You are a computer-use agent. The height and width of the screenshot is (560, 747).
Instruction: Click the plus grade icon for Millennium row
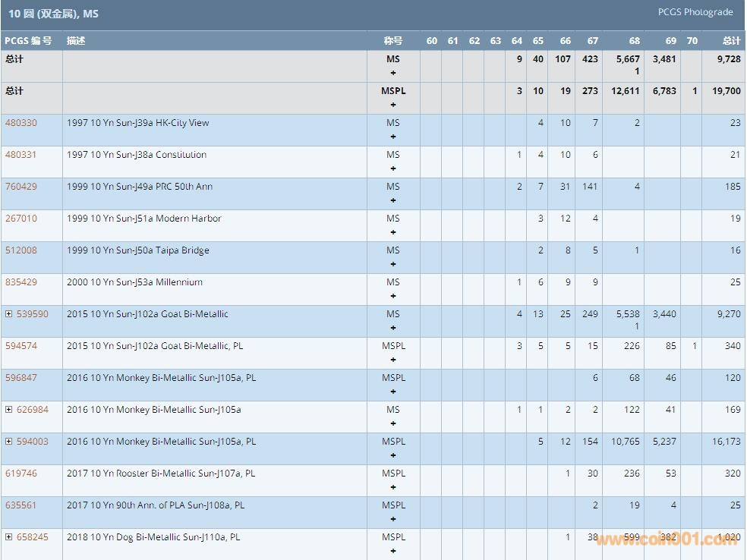pos(393,296)
